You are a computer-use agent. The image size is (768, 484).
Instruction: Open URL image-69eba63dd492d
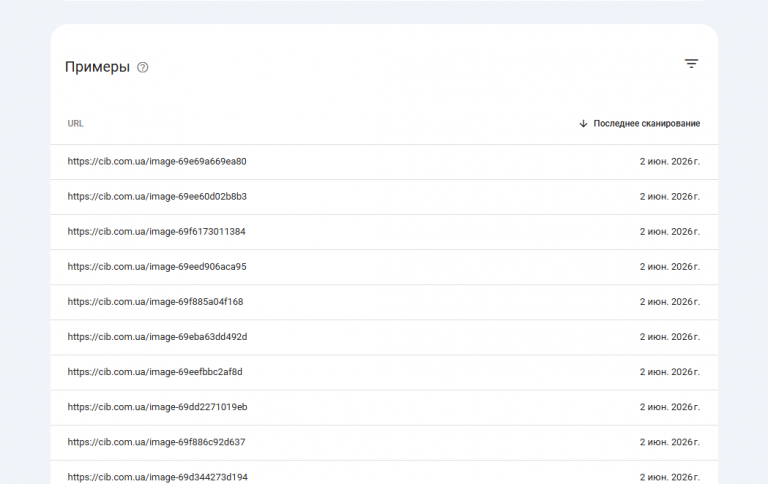tap(157, 337)
